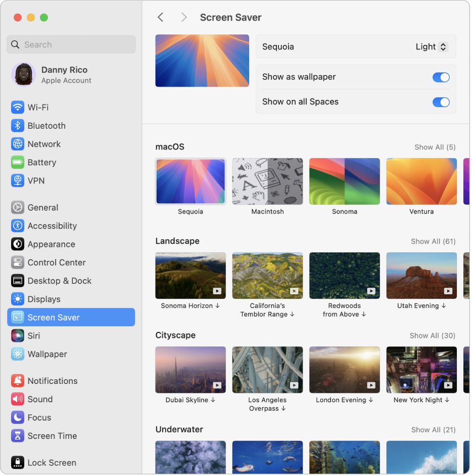Screen dimensions: 472x476
Task: Toggle the Show as wallpaper switch
Action: pyautogui.click(x=441, y=77)
